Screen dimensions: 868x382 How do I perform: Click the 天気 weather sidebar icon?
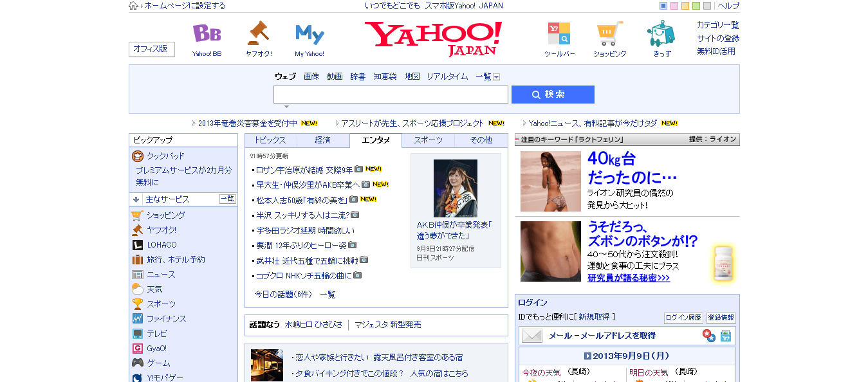point(137,289)
